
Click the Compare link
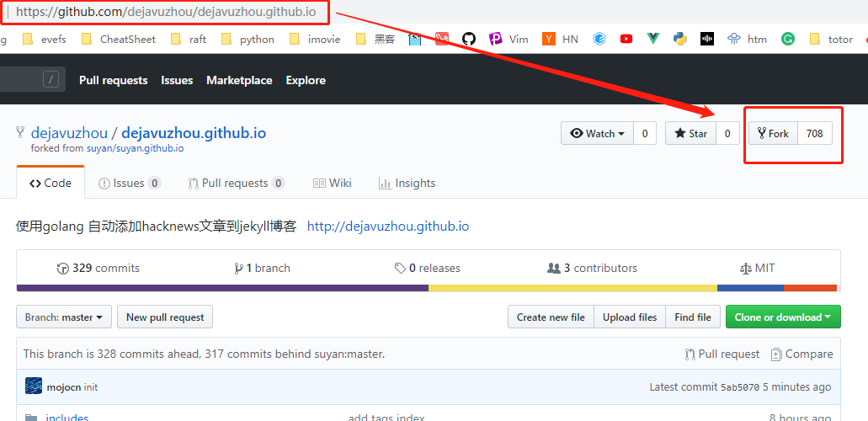pyautogui.click(x=801, y=354)
